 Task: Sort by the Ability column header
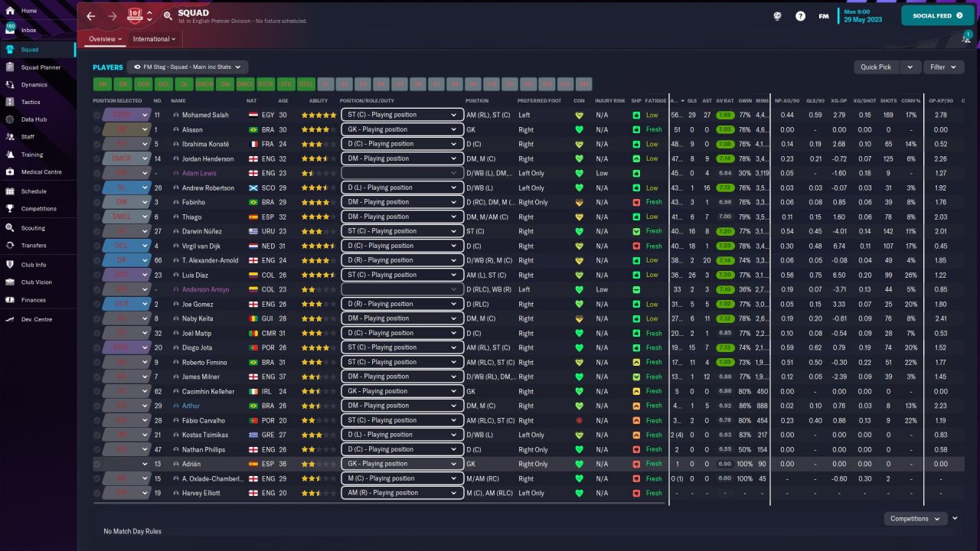click(318, 101)
